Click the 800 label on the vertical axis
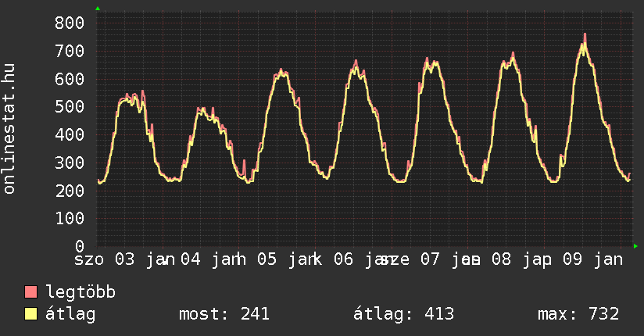The image size is (644, 336). pyautogui.click(x=69, y=23)
